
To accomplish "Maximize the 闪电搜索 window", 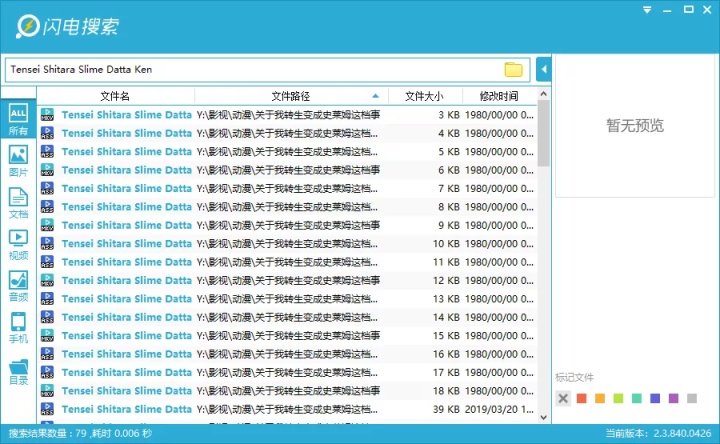I will pyautogui.click(x=688, y=9).
